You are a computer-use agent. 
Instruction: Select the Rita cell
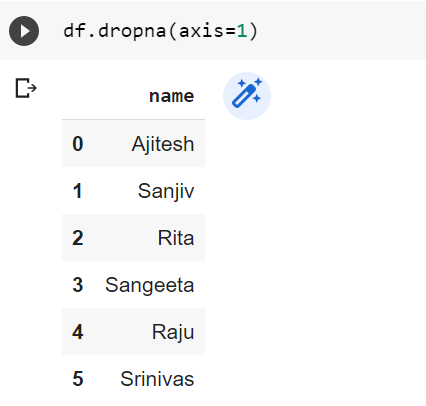[x=176, y=238]
